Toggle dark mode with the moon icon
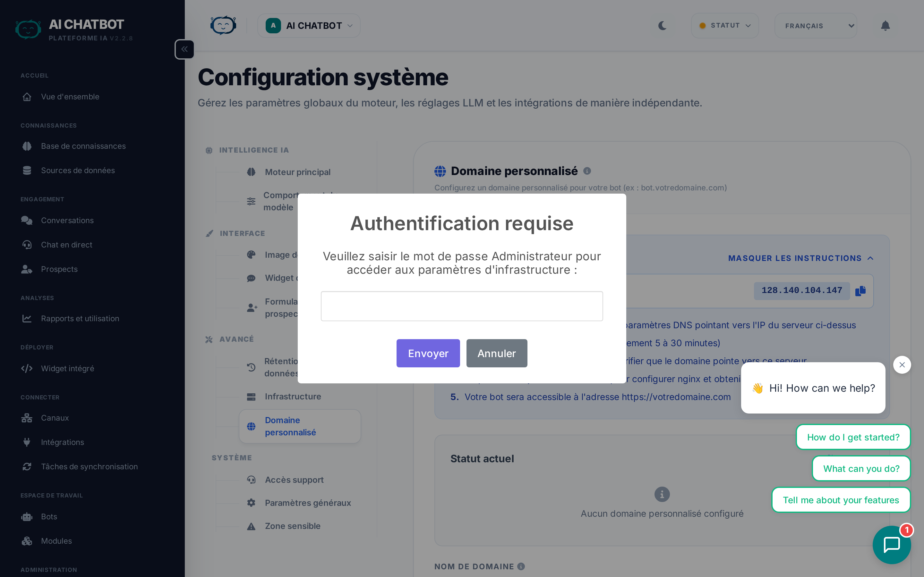 (x=662, y=26)
